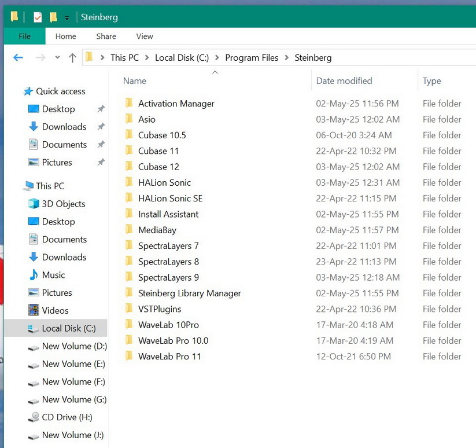Select the VSTPlugins folder name
Image resolution: width=476 pixels, height=448 pixels.
160,309
